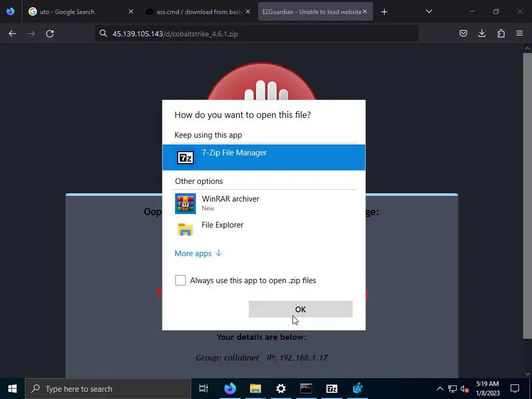Screen dimensions: 532x399
Task: Close the Google Search tab
Action: point(131,12)
